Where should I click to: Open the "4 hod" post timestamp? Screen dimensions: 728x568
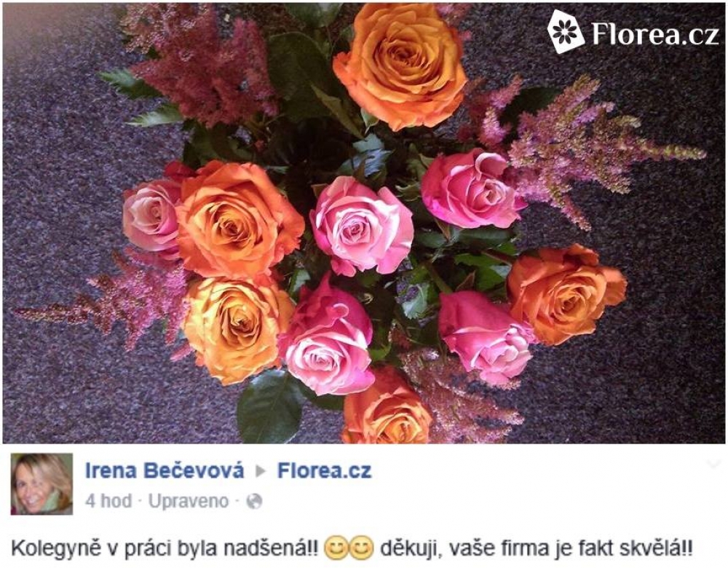(x=108, y=501)
